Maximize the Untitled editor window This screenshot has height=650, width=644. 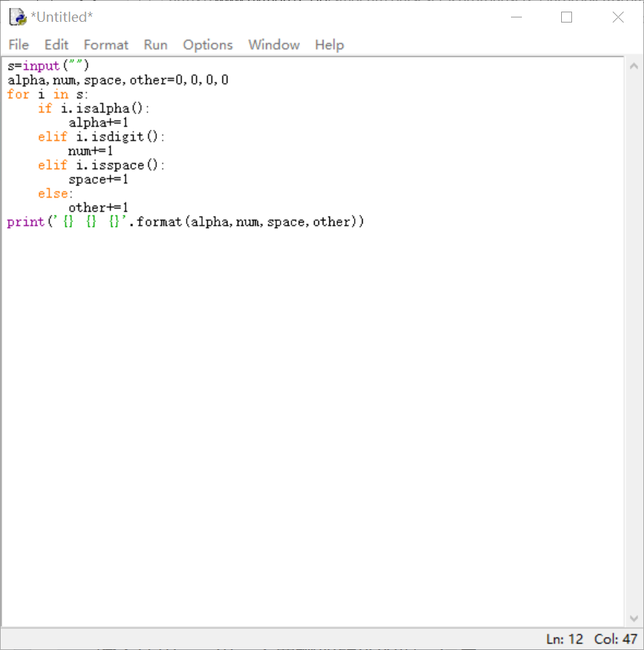pos(566,17)
